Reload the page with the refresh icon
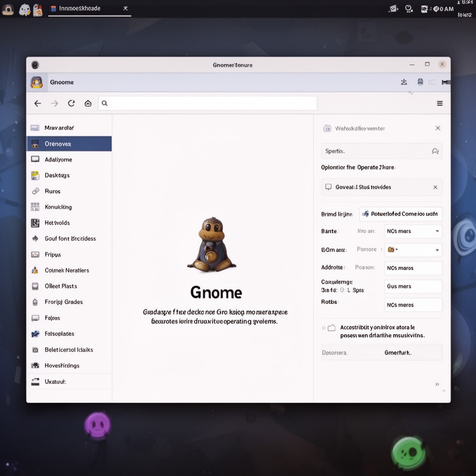Screen dimensions: 476x476 click(71, 104)
